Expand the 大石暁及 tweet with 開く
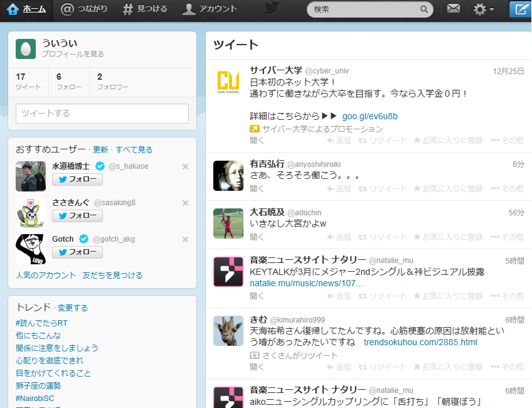Viewport: 532px width, 408px height. point(257,237)
